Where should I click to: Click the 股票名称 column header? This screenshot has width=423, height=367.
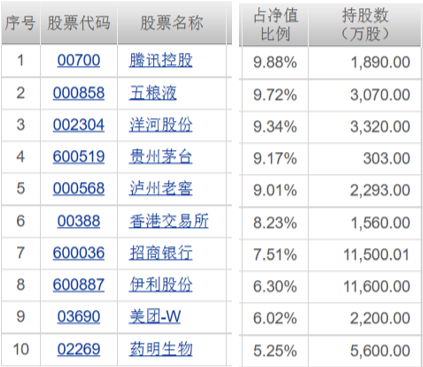tap(172, 23)
